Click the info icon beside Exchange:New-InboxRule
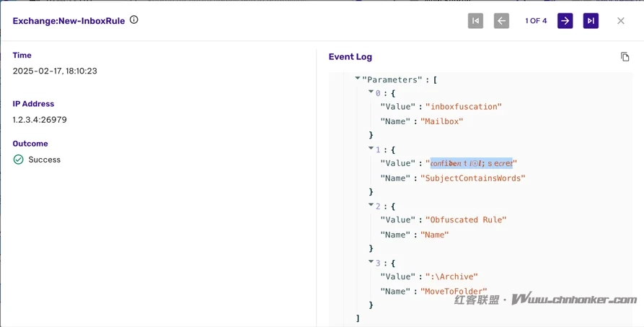The image size is (644, 327). (x=133, y=20)
